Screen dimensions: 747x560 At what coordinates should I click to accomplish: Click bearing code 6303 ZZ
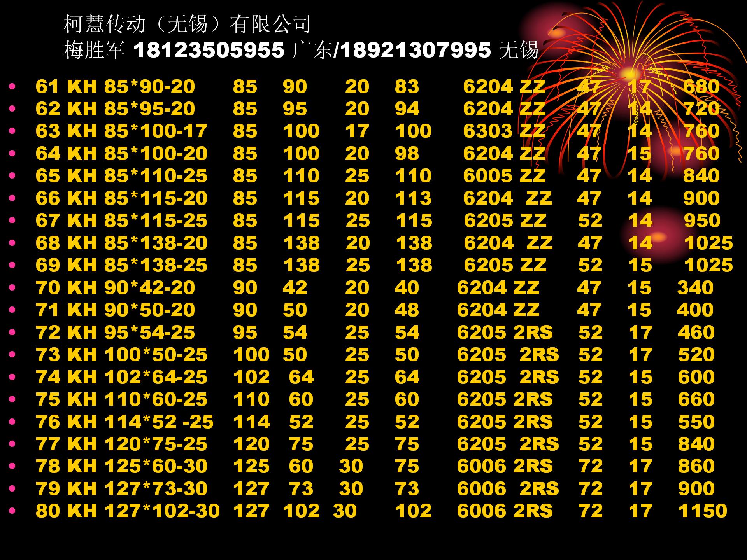tap(504, 131)
